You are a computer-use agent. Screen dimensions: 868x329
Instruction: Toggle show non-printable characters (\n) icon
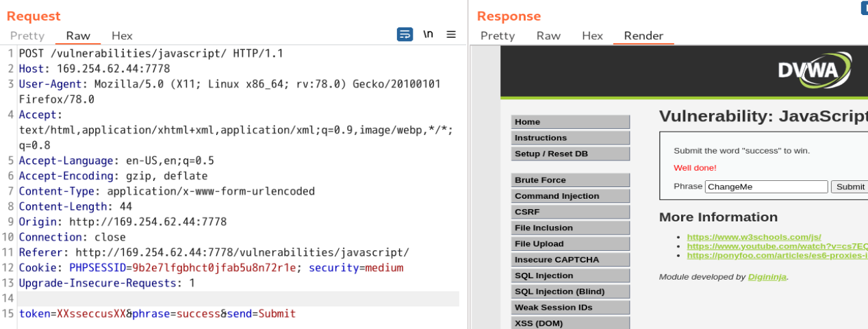428,34
